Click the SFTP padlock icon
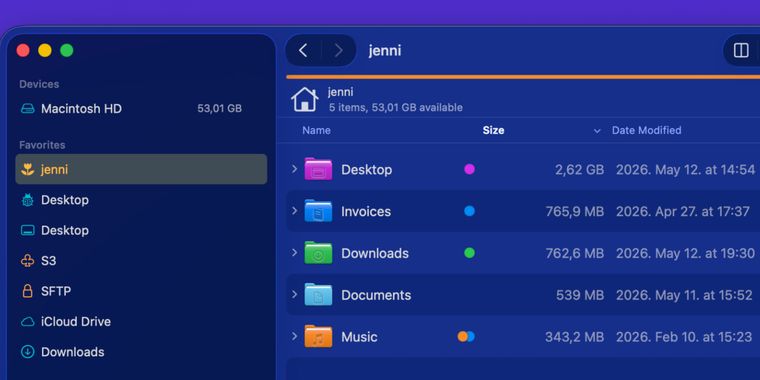 [x=28, y=291]
